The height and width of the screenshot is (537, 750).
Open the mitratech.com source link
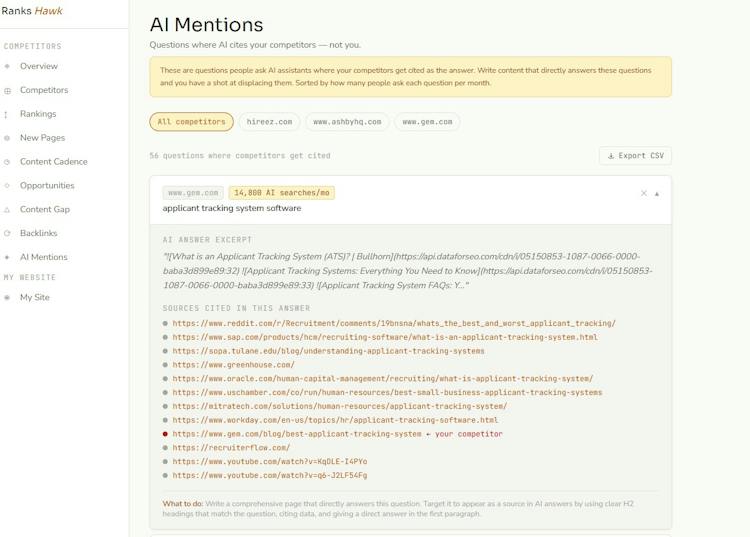click(x=340, y=406)
